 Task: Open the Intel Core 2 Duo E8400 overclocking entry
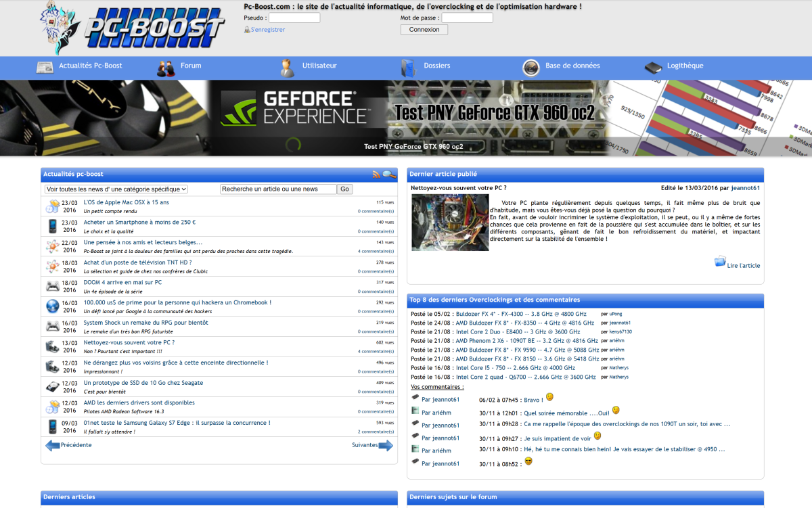(518, 332)
